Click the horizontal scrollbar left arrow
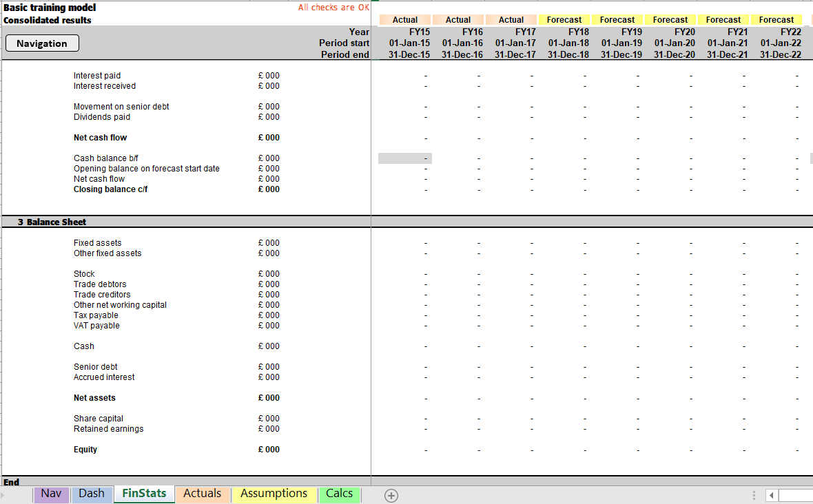The width and height of the screenshot is (813, 504). [x=771, y=495]
